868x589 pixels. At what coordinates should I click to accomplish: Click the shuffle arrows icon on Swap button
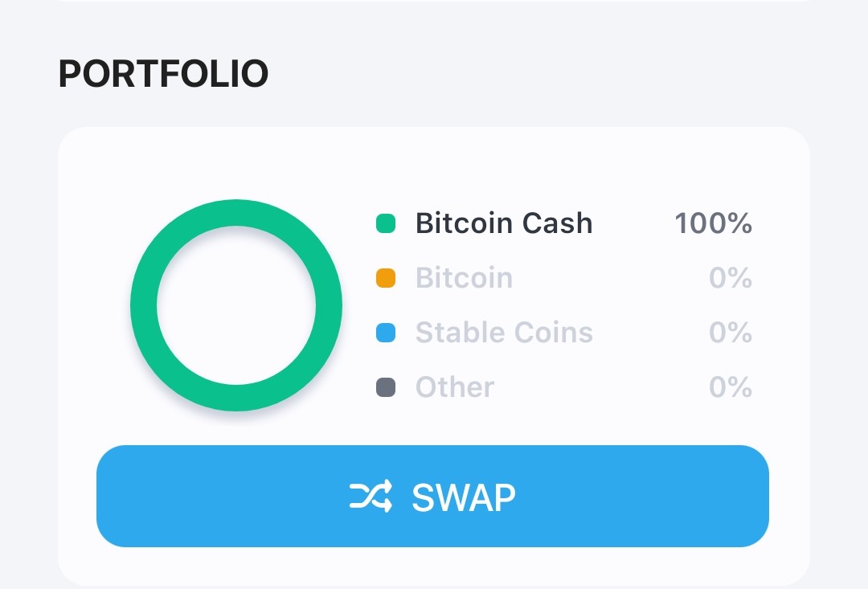click(371, 496)
